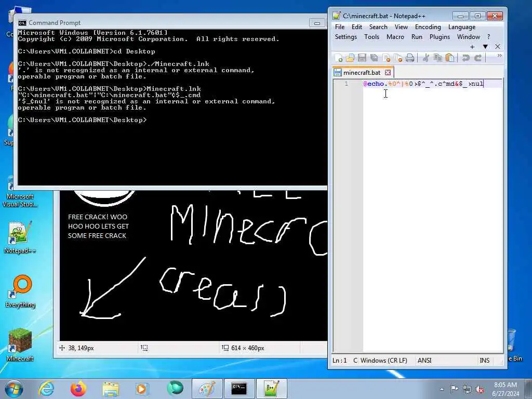Open the Encoding menu in Notepad++
Screen dimensions: 532x399
pos(428,27)
